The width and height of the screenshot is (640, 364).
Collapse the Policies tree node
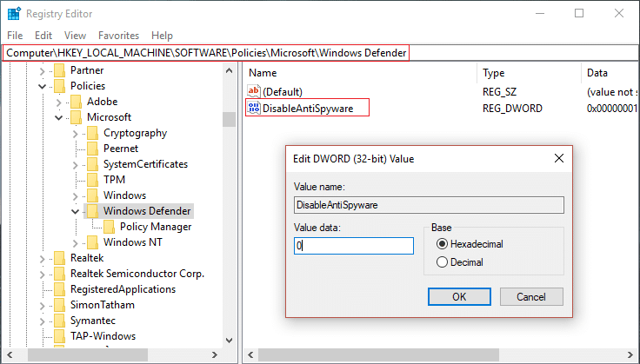43,86
